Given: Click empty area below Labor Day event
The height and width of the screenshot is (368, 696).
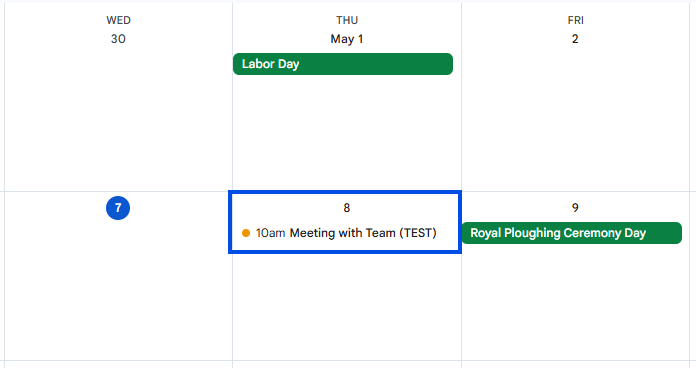Looking at the screenshot, I should 347,133.
